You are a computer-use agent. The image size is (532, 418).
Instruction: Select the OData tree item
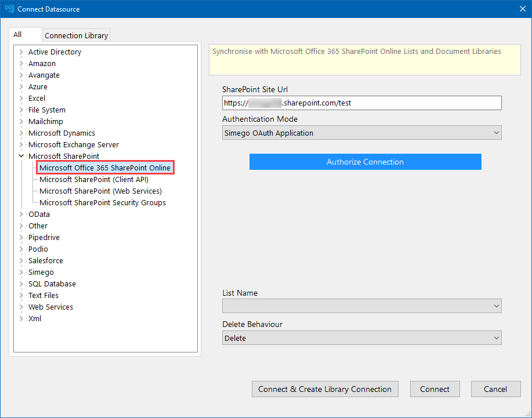pyautogui.click(x=39, y=215)
